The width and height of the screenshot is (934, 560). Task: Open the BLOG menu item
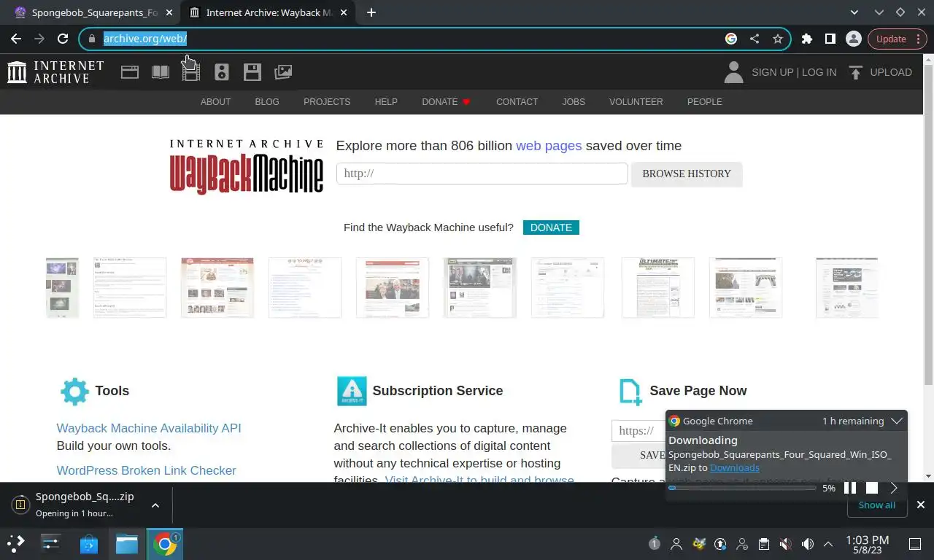[x=267, y=102]
